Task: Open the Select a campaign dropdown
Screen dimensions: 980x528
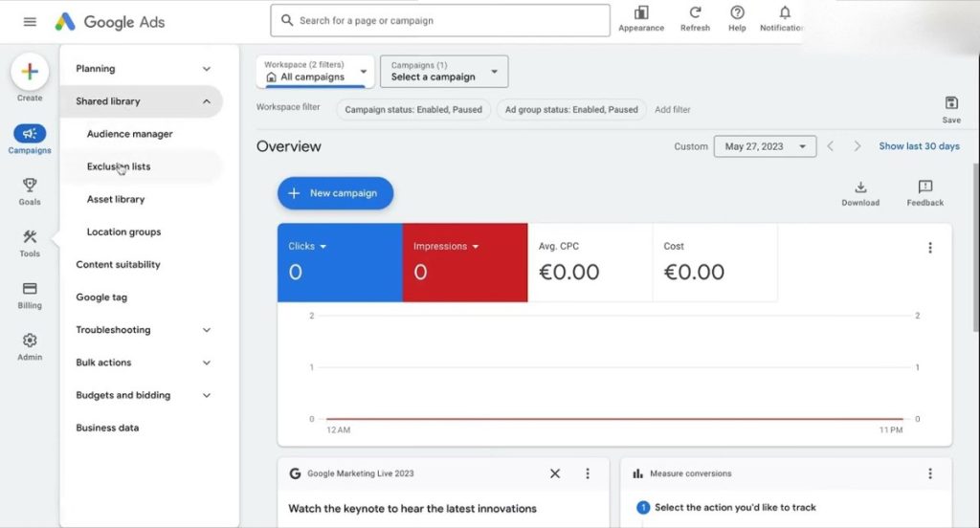Action: (x=444, y=72)
